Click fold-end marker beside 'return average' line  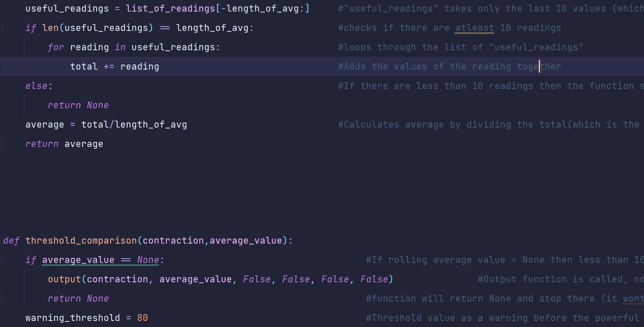1,144
